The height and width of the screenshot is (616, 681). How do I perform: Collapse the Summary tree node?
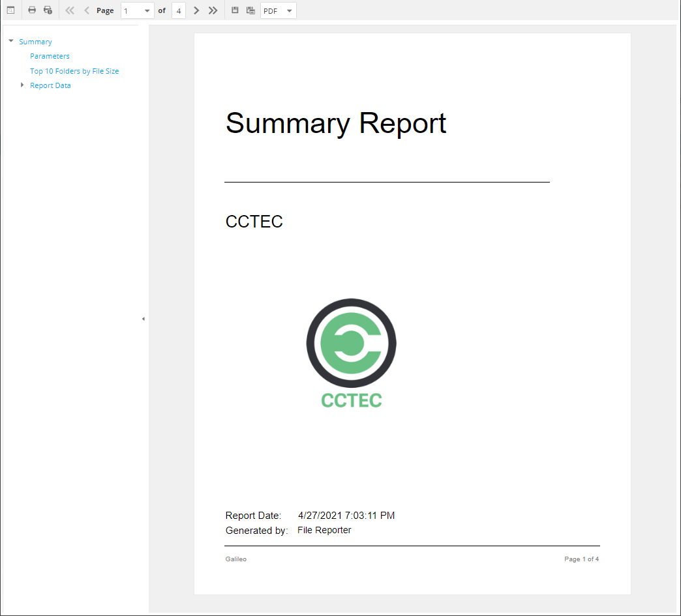[x=11, y=41]
